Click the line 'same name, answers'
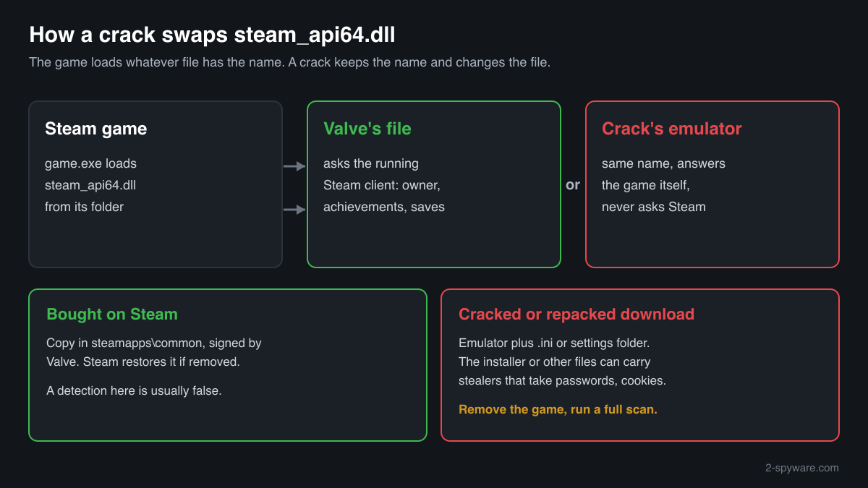Screen dimensions: 868x488 coord(663,163)
